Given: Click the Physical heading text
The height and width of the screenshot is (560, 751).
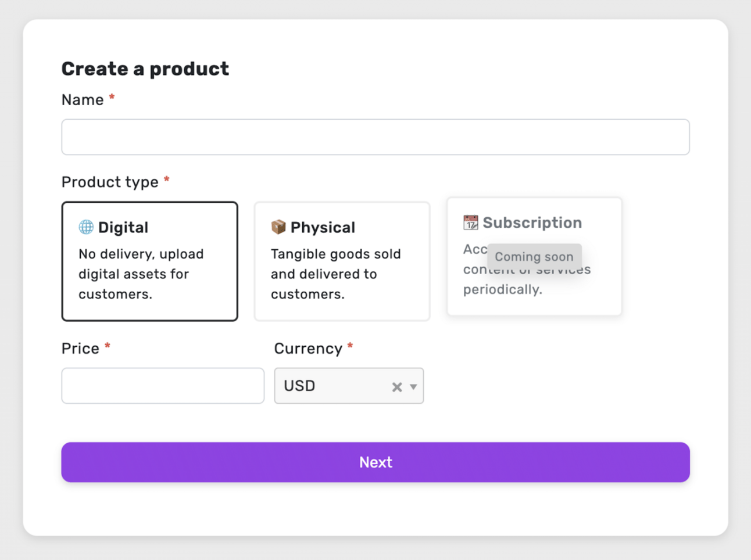Looking at the screenshot, I should tap(323, 227).
